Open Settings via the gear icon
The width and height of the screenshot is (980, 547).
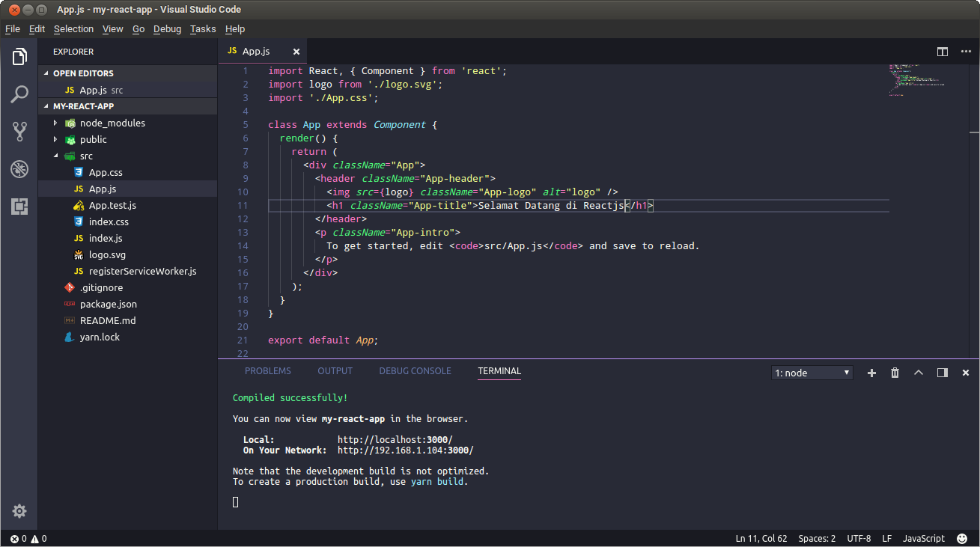[x=19, y=511]
